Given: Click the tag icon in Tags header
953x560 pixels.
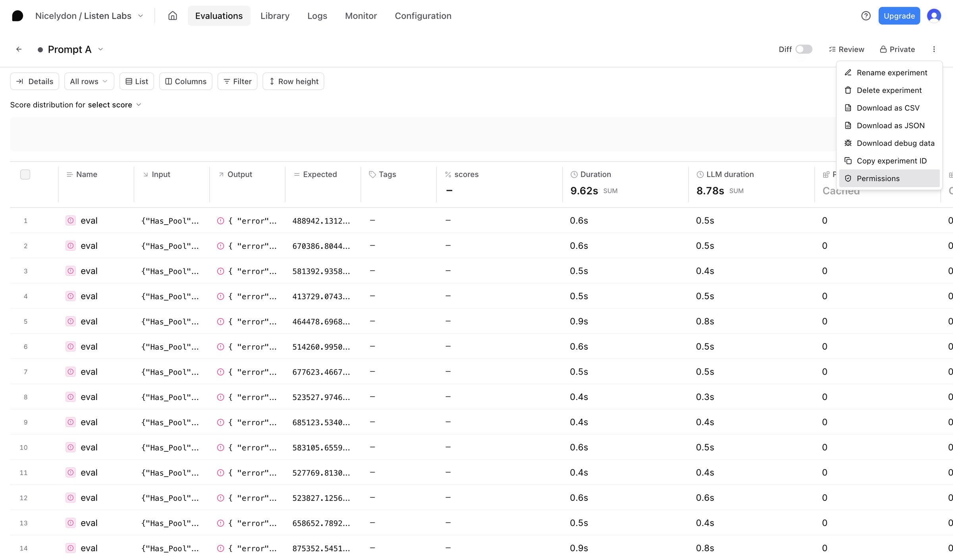Looking at the screenshot, I should [372, 174].
